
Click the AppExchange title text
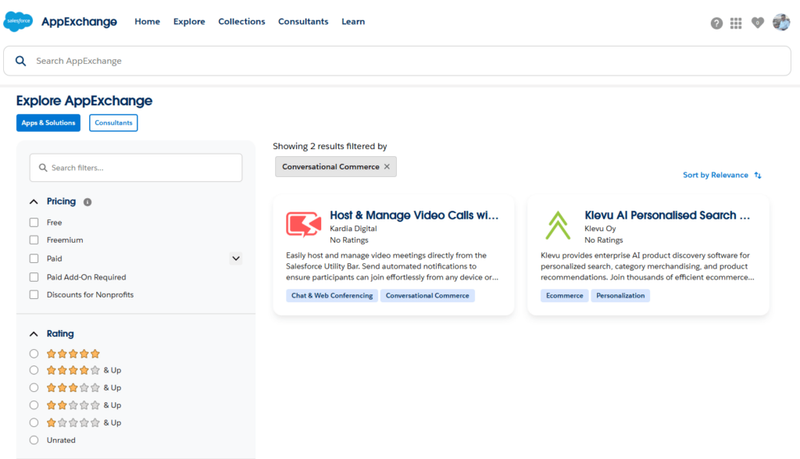[x=79, y=21]
